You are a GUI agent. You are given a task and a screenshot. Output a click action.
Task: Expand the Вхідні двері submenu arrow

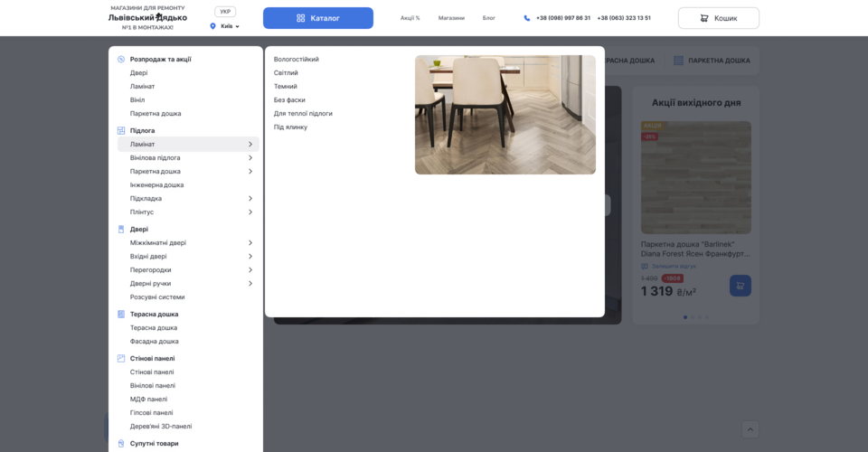point(250,256)
